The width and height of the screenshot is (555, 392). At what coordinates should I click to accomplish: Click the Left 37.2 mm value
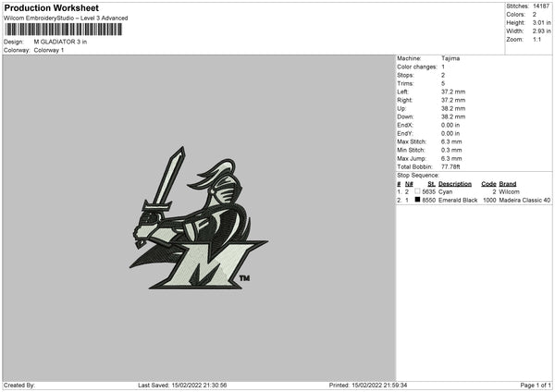click(453, 92)
